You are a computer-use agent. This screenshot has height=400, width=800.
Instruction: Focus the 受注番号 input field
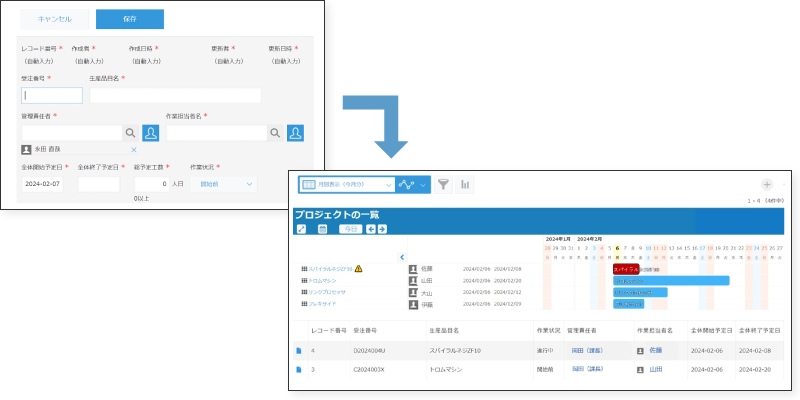click(52, 95)
